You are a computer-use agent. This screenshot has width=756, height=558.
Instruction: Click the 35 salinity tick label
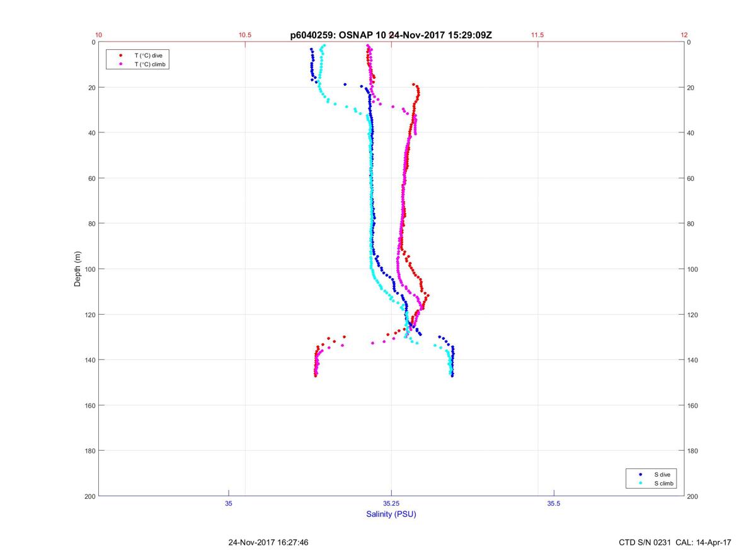(229, 503)
